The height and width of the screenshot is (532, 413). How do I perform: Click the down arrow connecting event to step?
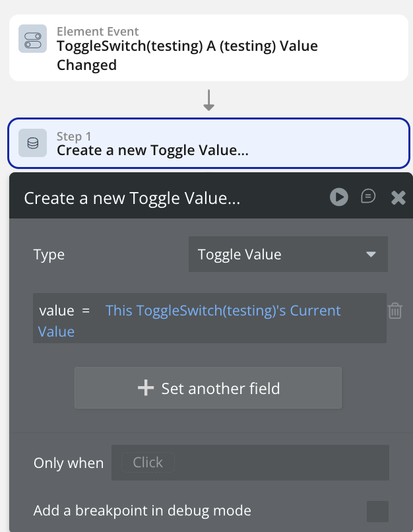pos(208,100)
